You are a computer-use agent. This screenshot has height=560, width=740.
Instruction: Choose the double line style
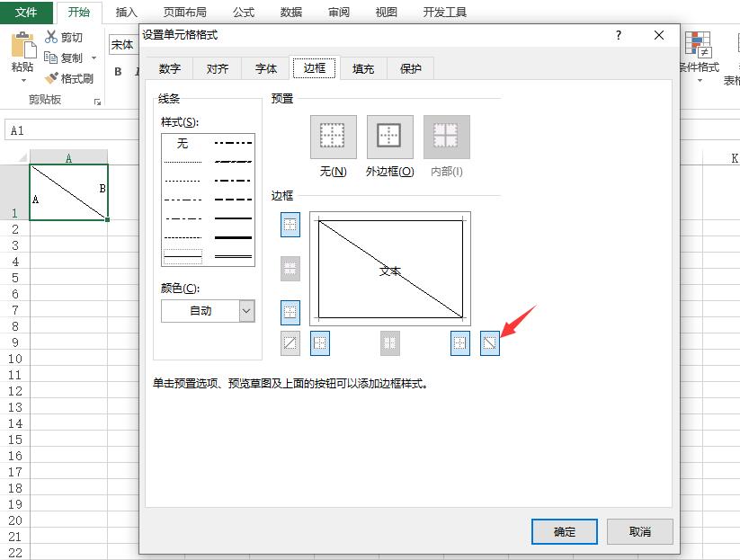click(x=233, y=256)
